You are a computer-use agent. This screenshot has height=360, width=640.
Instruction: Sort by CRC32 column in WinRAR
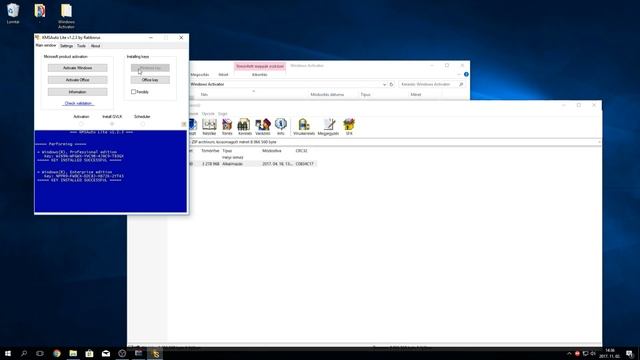[302, 151]
